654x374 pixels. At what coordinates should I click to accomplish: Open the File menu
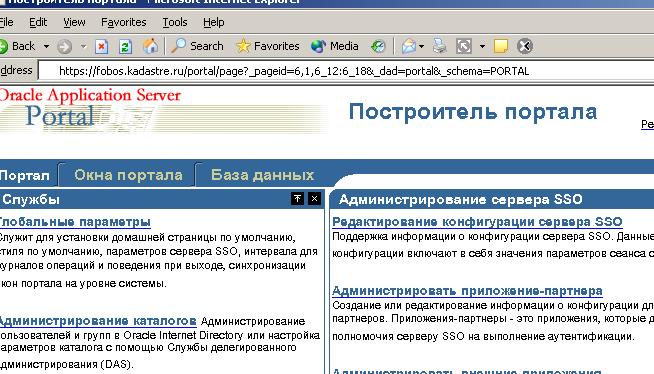point(6,22)
